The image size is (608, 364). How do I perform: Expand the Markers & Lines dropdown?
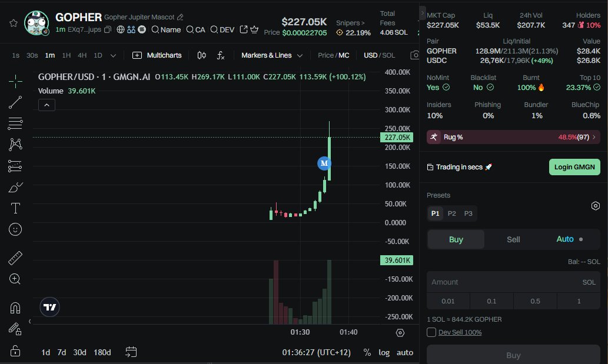pos(272,55)
